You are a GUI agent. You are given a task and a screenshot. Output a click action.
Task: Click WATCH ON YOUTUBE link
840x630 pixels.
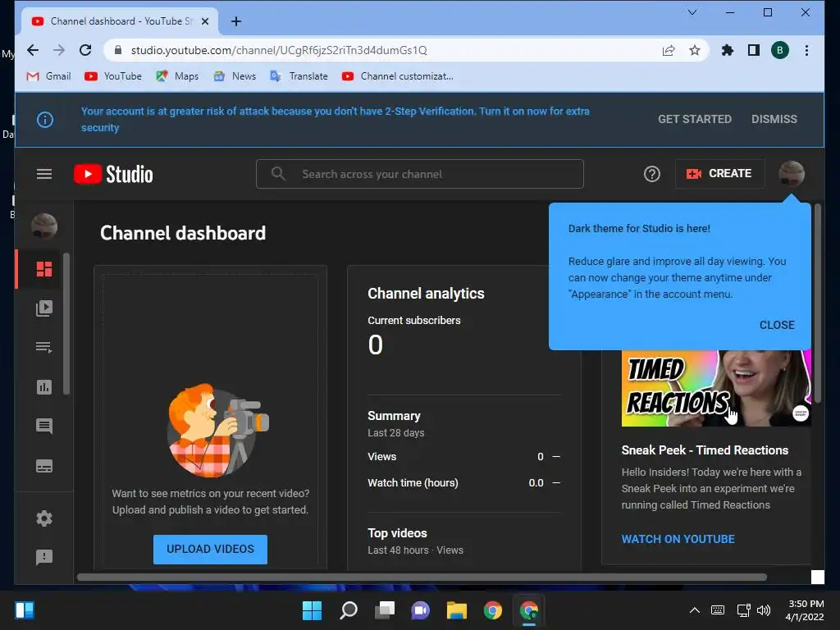point(678,539)
